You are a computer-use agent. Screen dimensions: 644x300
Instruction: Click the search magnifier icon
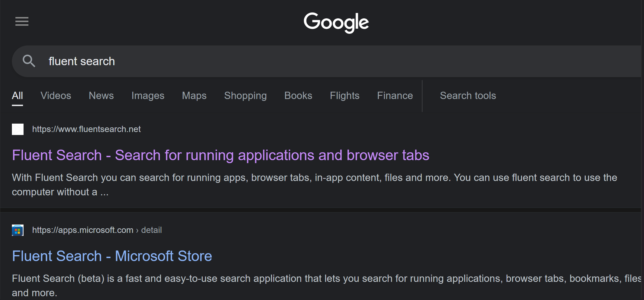coord(29,61)
